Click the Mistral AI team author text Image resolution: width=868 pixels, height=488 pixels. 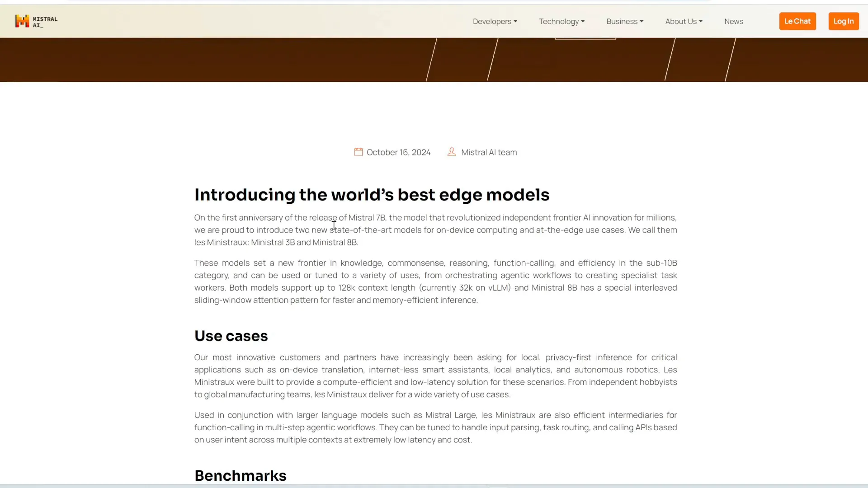tap(489, 152)
